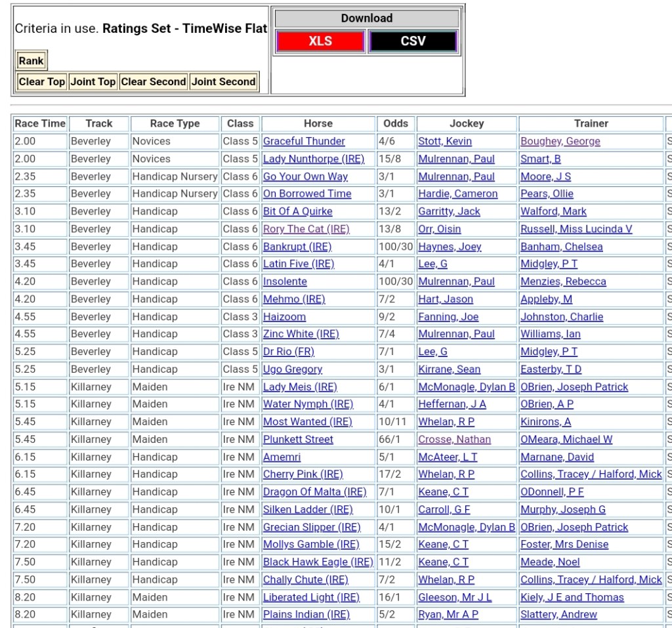Open Rory The Cat (IRE) horse page

click(x=306, y=229)
